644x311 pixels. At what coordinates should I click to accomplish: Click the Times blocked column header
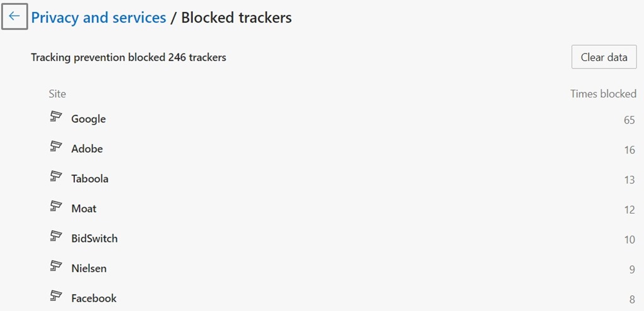[x=603, y=94]
